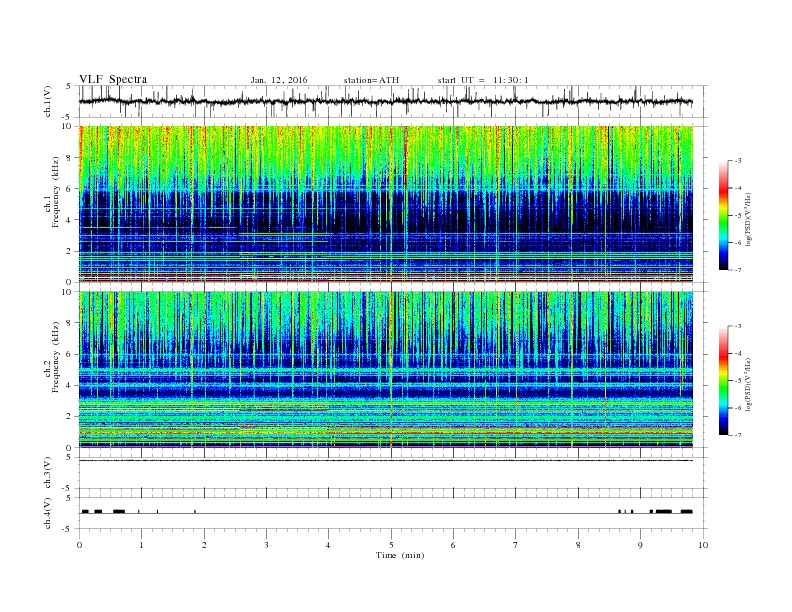This screenshot has height=612, width=792.
Task: Click the ch.4 voltage trace panel
Action: (x=391, y=514)
